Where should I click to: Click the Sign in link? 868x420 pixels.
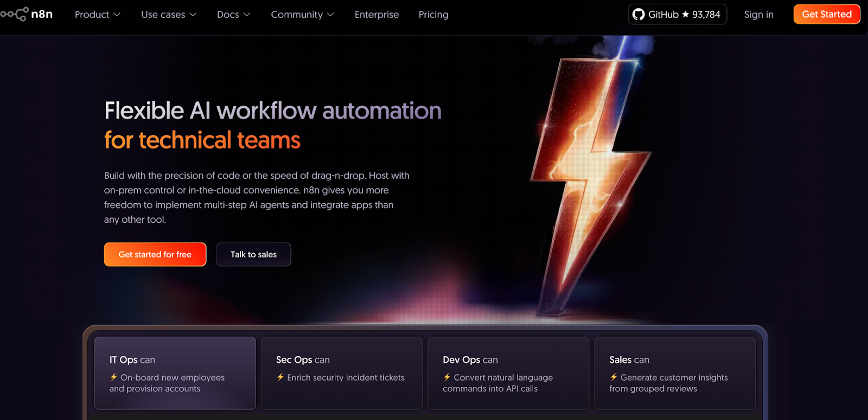(758, 15)
